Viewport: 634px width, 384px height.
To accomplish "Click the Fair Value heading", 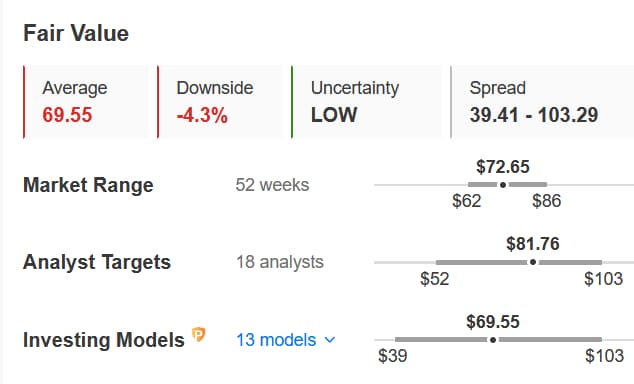I will (76, 33).
